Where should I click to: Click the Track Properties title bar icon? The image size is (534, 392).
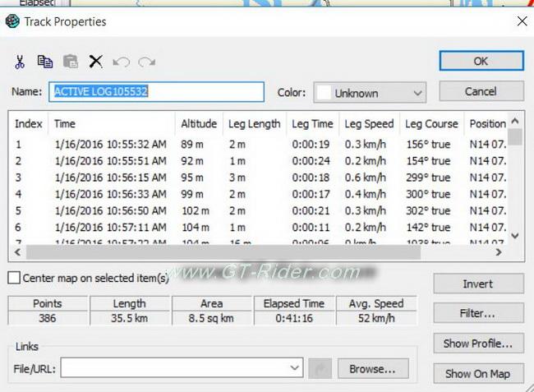(12, 22)
